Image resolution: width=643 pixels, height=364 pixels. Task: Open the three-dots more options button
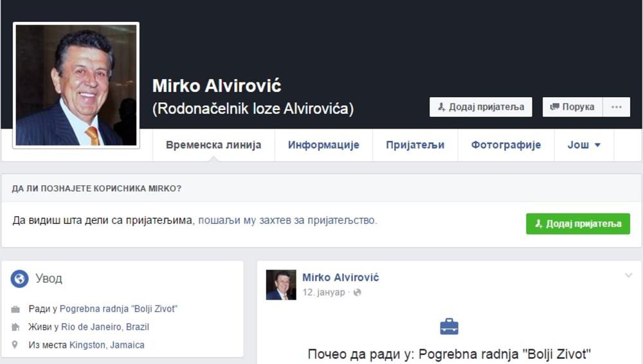click(616, 107)
